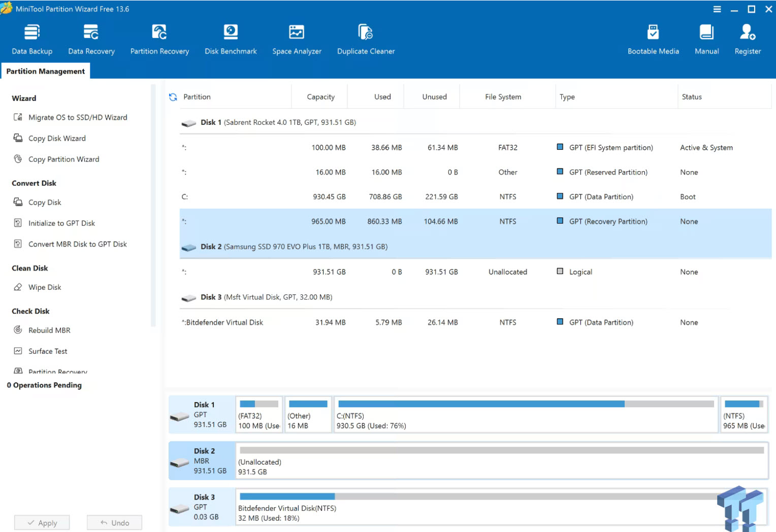Click the Clean Disk section heading

(30, 268)
